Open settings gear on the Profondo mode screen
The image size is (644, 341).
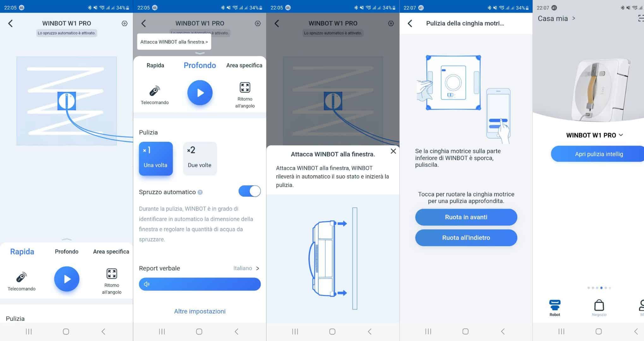(x=258, y=23)
